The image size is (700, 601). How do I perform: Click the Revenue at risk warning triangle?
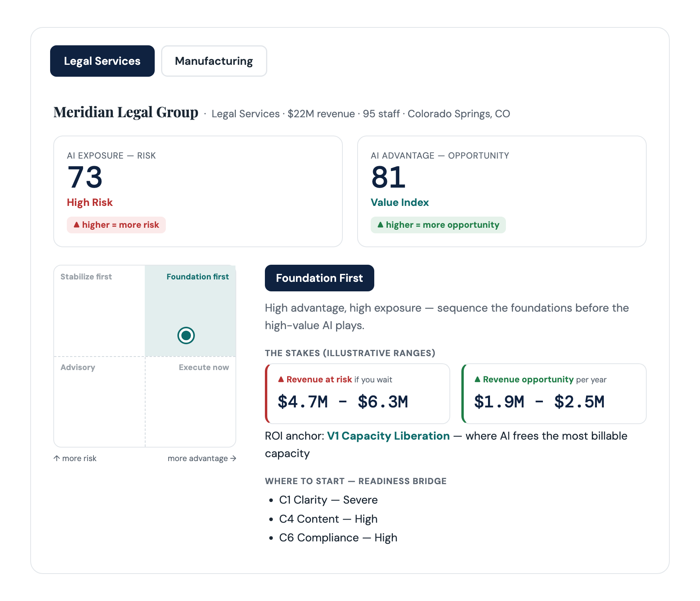[x=281, y=379]
